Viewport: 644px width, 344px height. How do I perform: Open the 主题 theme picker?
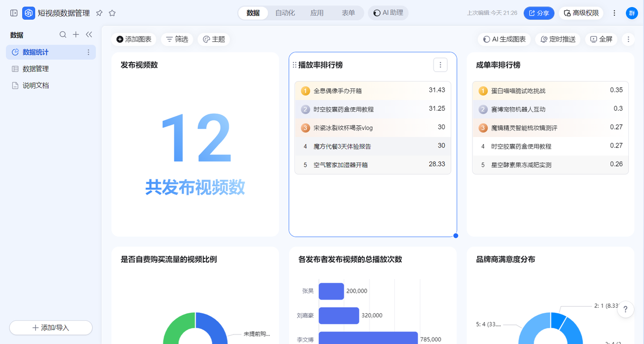click(x=214, y=39)
